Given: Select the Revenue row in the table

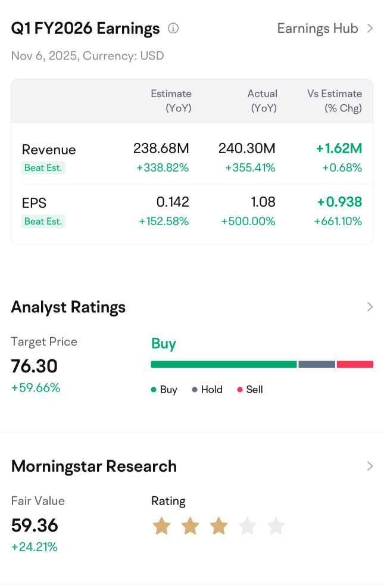Looking at the screenshot, I should [49, 150].
